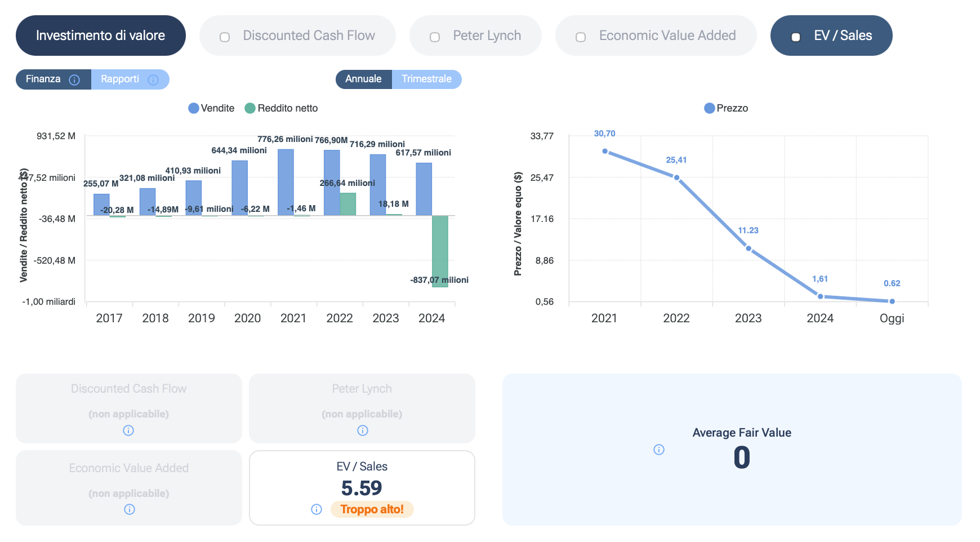Enable the Peter Lynch checkbox

pos(435,37)
